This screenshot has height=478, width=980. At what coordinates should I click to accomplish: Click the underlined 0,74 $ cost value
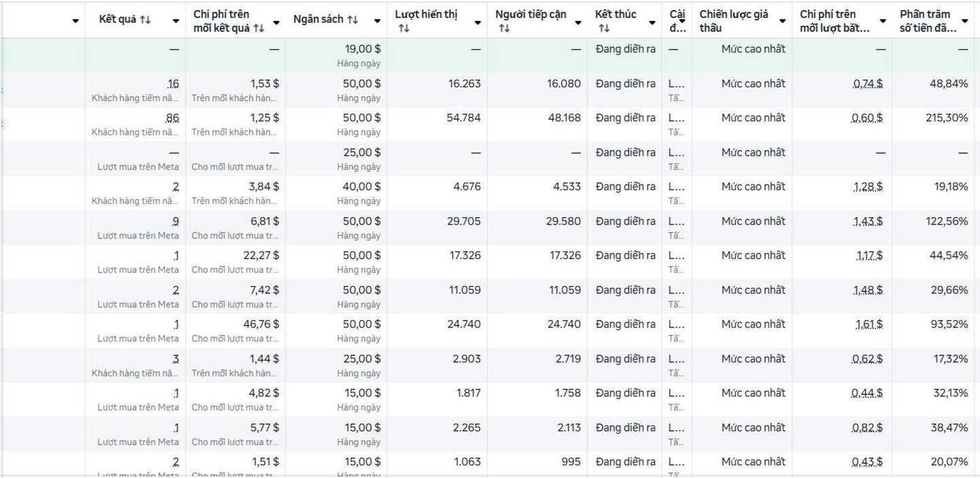[868, 84]
